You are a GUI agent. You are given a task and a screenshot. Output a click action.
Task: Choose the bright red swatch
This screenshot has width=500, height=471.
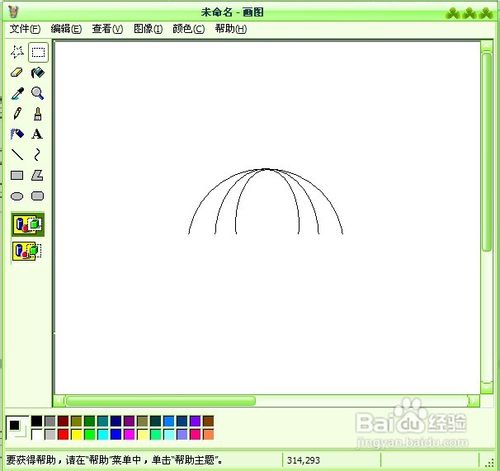tap(63, 435)
